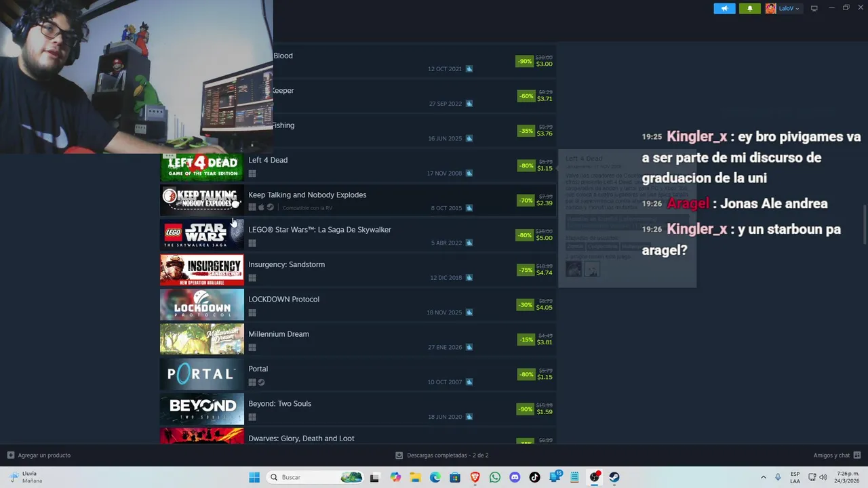Viewport: 868px width, 488px height.
Task: Enter Big Picture mode via monitor icon
Action: tap(814, 8)
